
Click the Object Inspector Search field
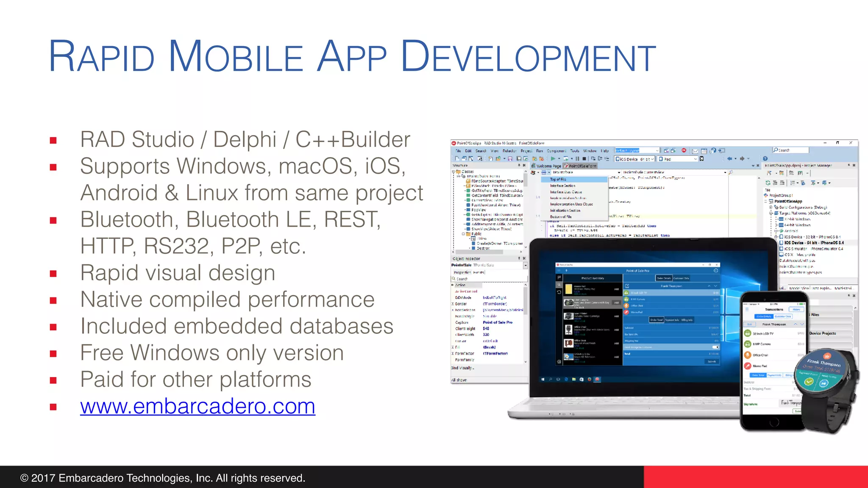(x=489, y=279)
